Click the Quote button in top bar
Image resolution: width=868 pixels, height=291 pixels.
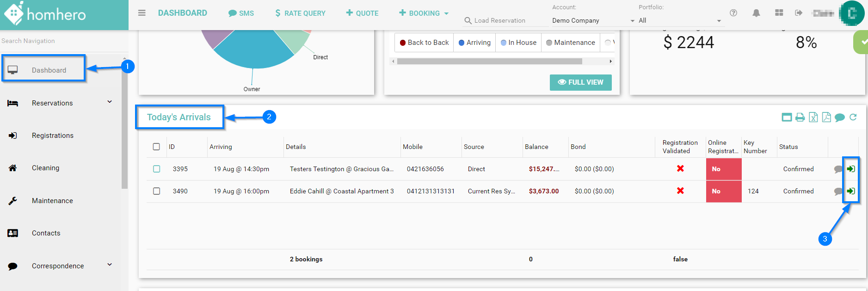tap(362, 13)
